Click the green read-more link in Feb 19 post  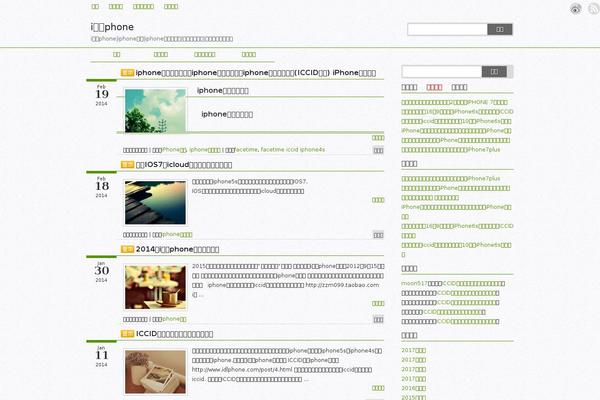378,138
